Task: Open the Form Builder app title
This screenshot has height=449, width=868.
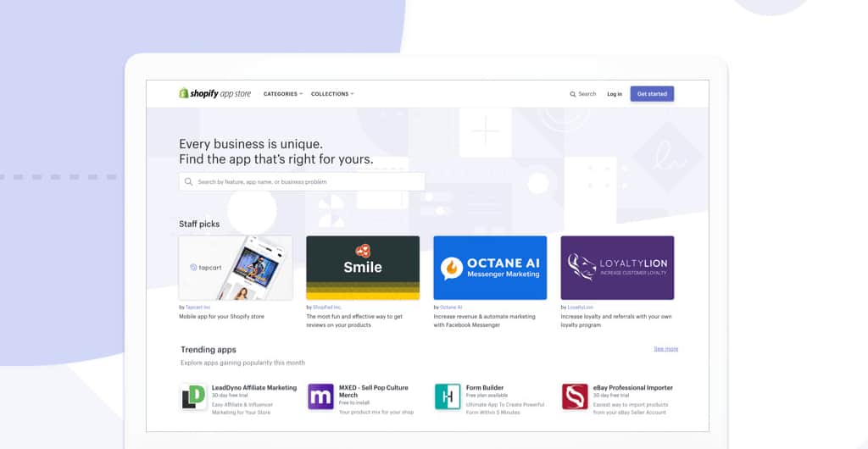Action: click(485, 388)
